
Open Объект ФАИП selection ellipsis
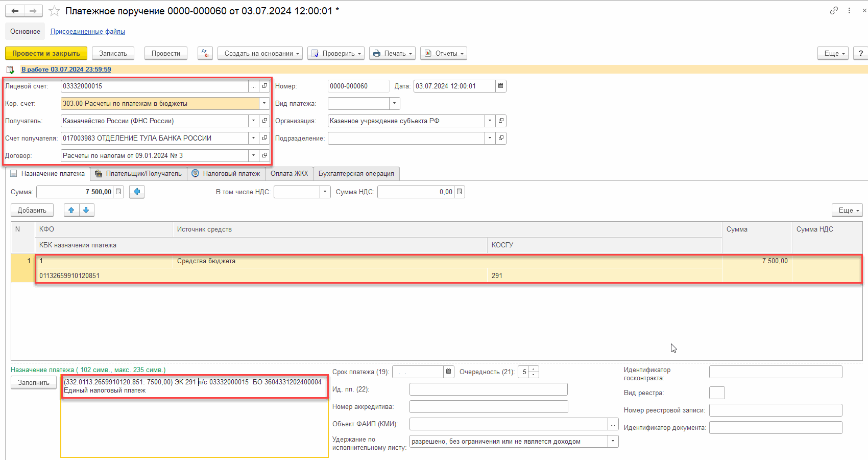pyautogui.click(x=613, y=424)
